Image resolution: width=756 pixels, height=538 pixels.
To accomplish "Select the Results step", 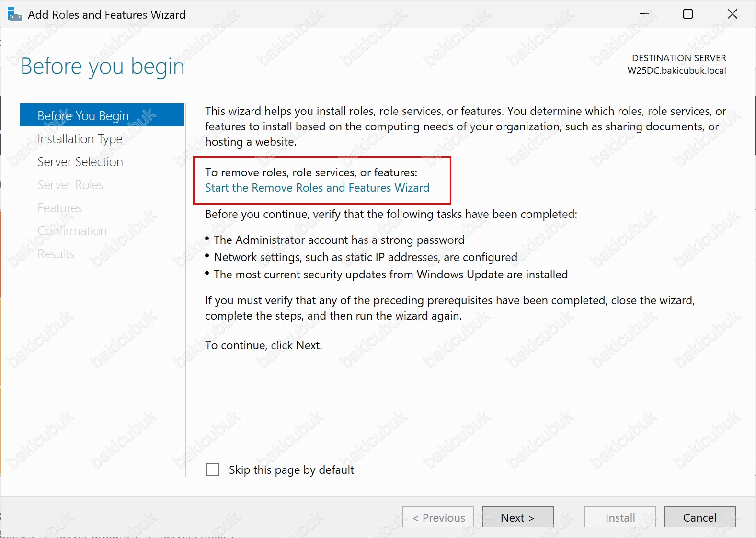I will point(56,254).
